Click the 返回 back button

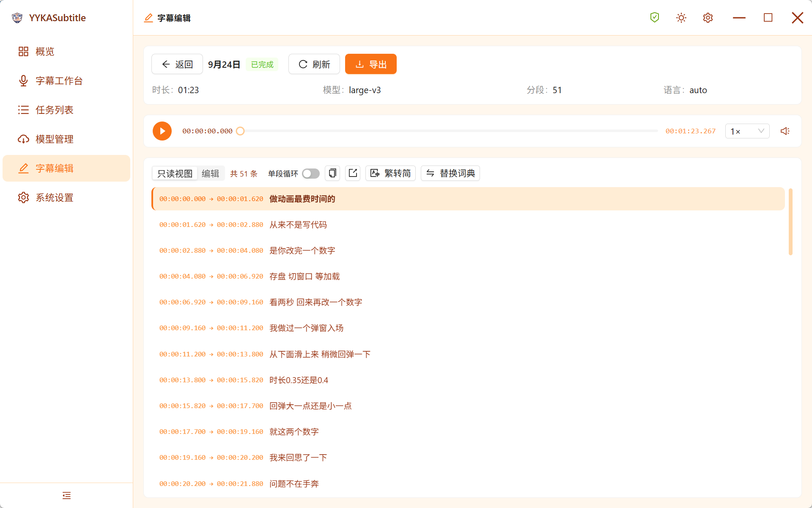coord(177,64)
